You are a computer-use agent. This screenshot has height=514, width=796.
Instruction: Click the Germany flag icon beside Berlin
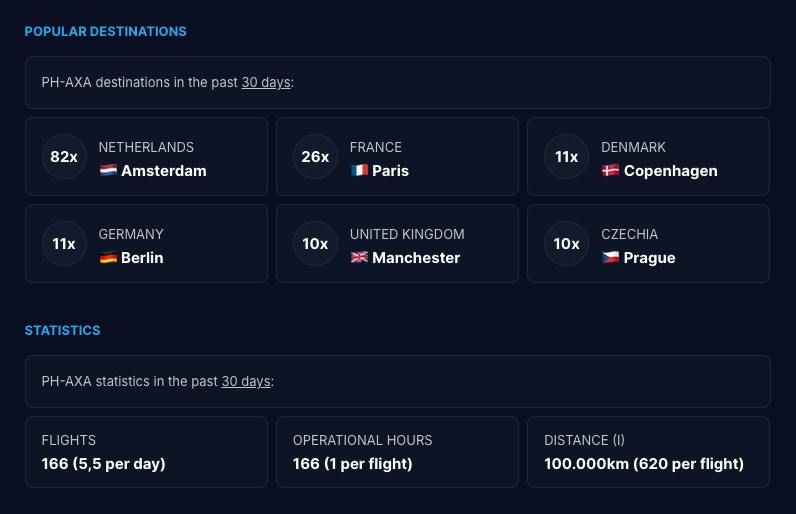pos(108,258)
